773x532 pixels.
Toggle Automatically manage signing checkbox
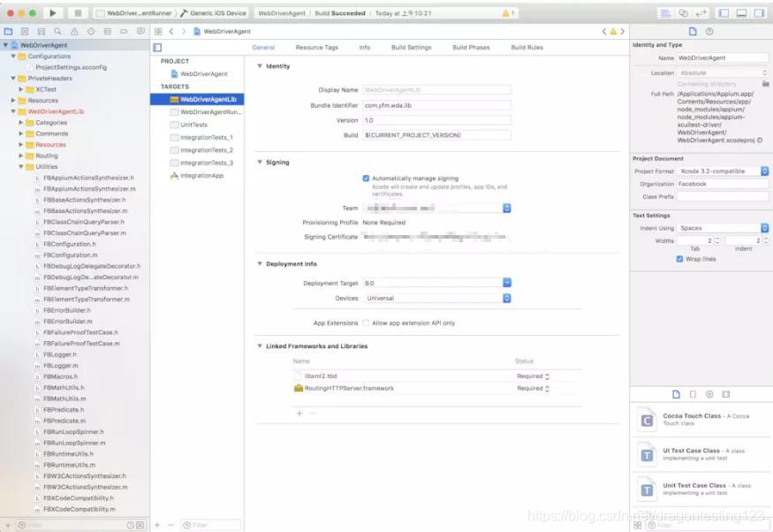pos(366,179)
